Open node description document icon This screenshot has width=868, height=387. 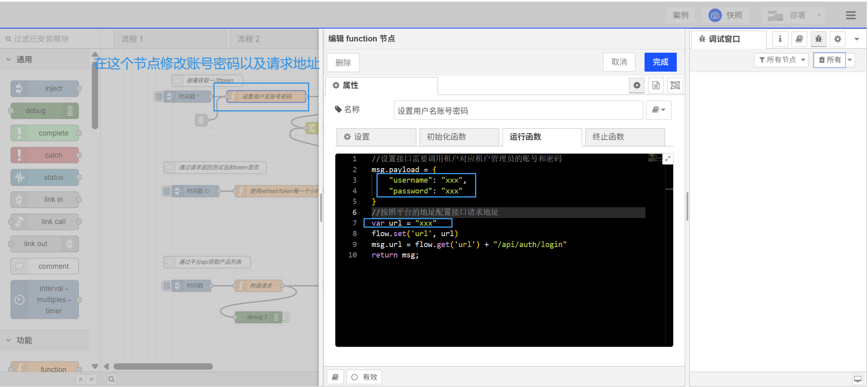(656, 85)
